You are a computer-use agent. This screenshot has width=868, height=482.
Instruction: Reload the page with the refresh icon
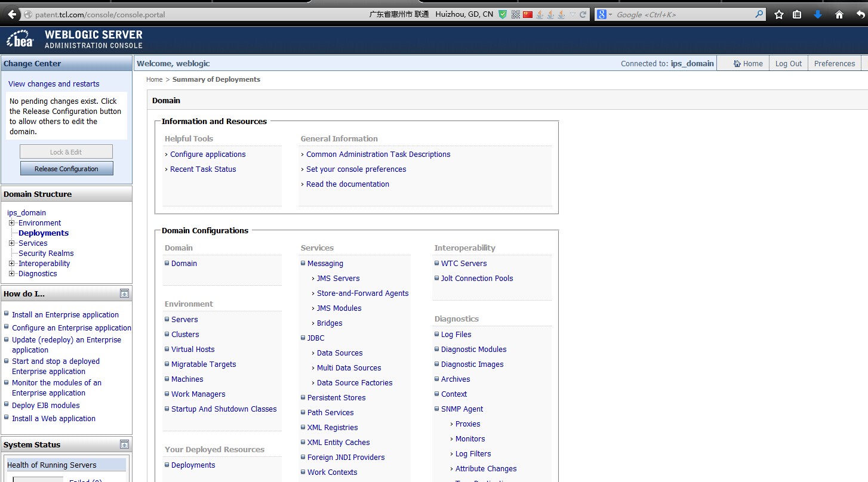[583, 14]
